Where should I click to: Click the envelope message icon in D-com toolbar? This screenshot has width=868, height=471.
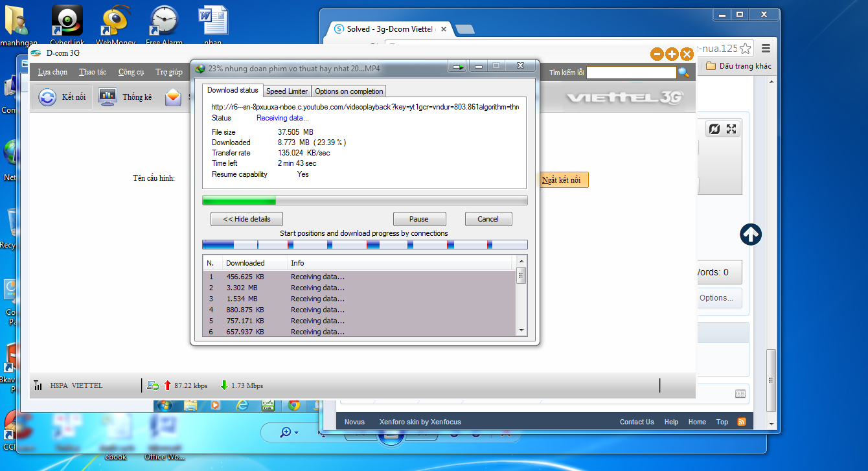coord(173,97)
